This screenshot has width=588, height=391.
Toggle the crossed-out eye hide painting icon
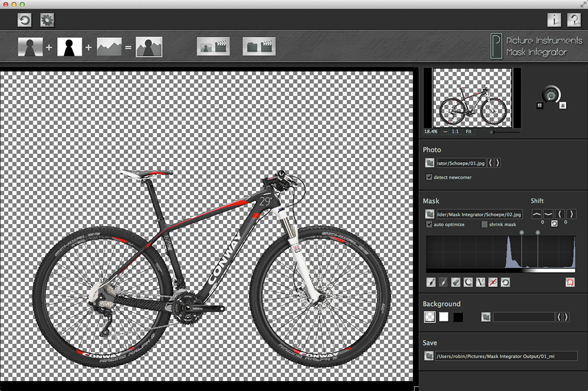(493, 282)
